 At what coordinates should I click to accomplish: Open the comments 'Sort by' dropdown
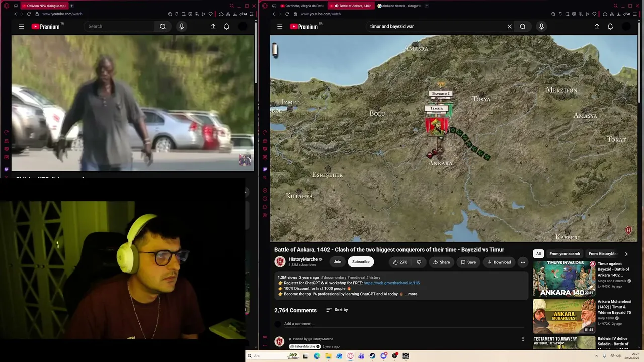[x=337, y=310]
